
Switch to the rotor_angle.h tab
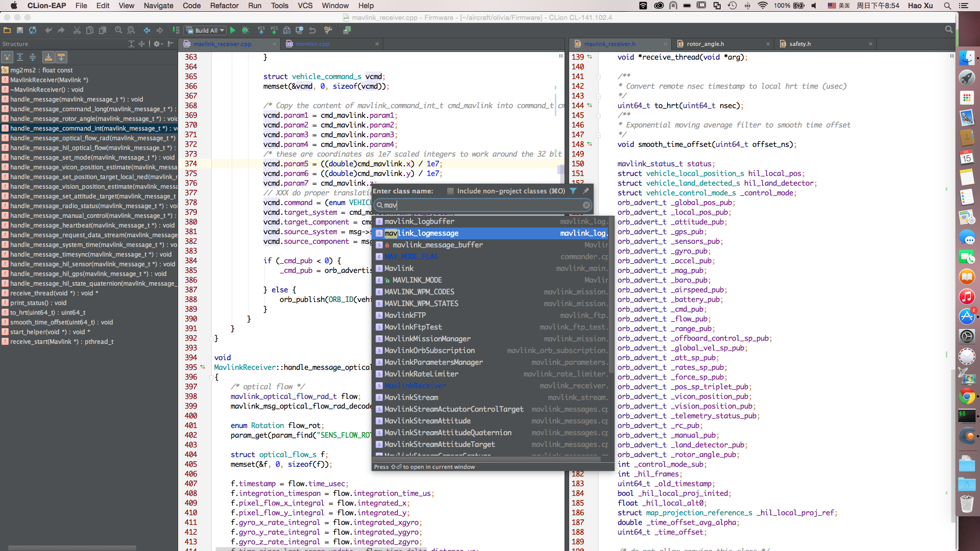[705, 44]
